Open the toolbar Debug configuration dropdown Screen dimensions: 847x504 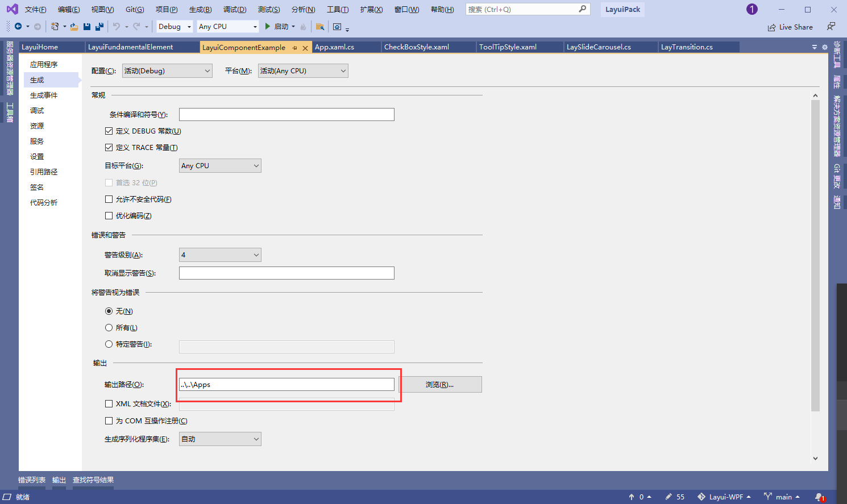click(175, 27)
